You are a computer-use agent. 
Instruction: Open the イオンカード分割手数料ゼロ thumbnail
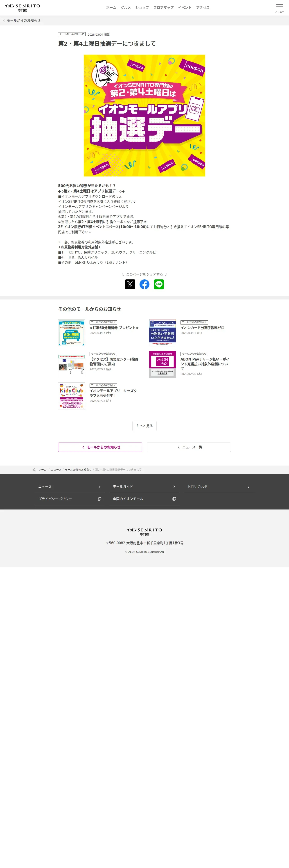pyautogui.click(x=163, y=333)
